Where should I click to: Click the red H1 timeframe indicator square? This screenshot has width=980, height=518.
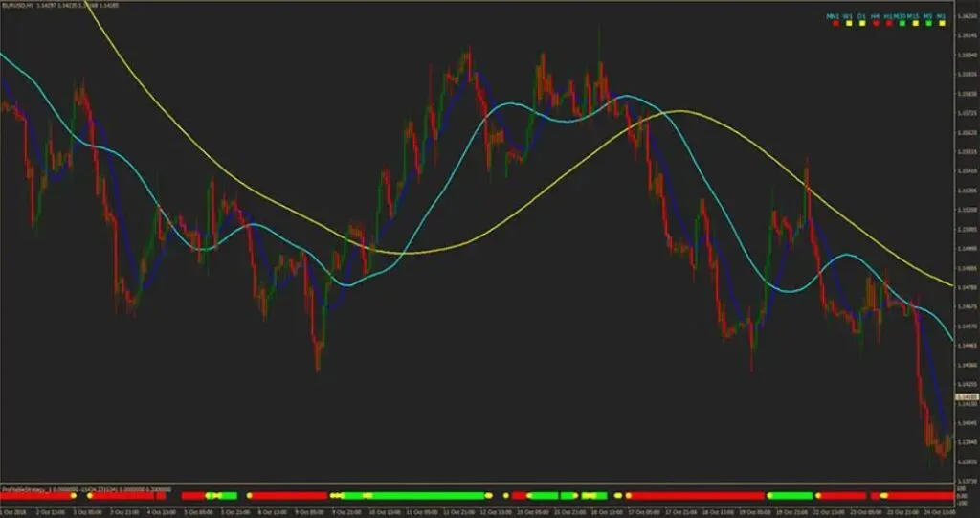coord(889,23)
